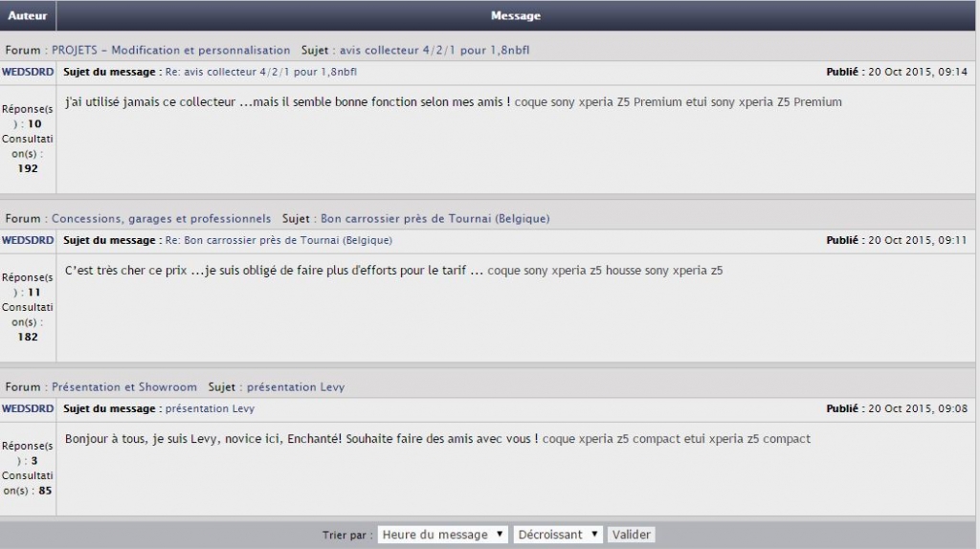Screen dimensions: 980x549
Task: Open subject avis collecteur 4/2/1 pour 1,8nbfl
Action: click(434, 50)
